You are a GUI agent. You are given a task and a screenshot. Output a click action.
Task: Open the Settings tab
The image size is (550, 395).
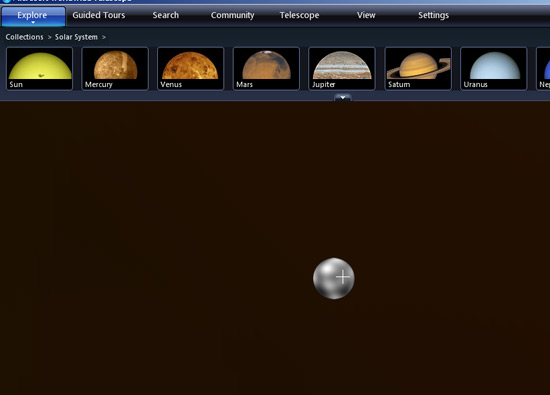433,15
